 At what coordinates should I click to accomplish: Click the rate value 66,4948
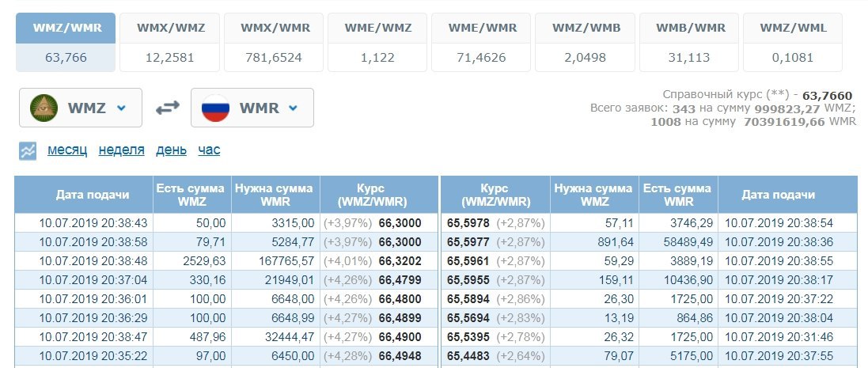400,356
